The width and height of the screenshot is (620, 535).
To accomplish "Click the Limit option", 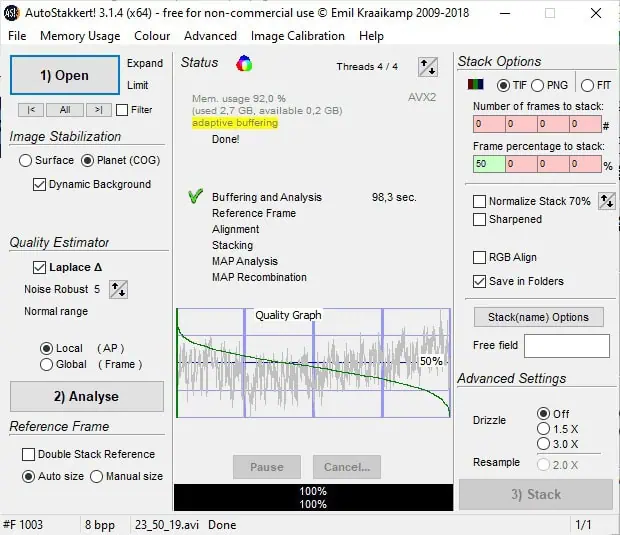I will click(x=138, y=85).
